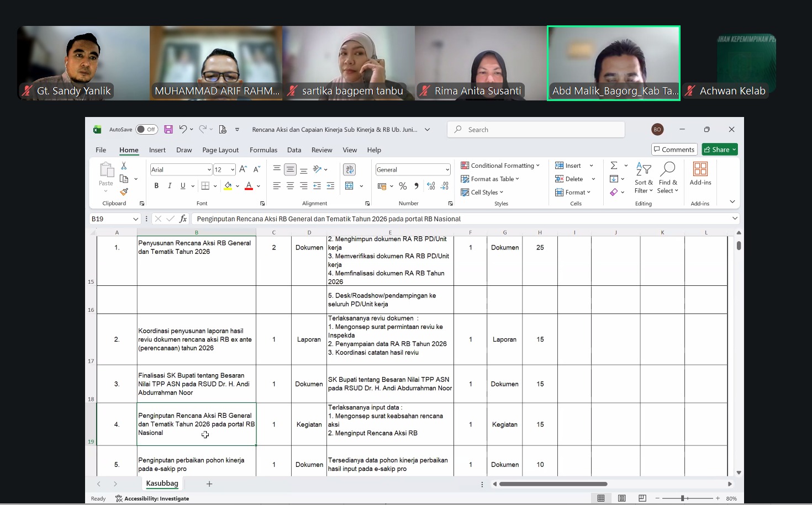
Task: Open the Formulas ribbon tab
Action: [x=263, y=150]
